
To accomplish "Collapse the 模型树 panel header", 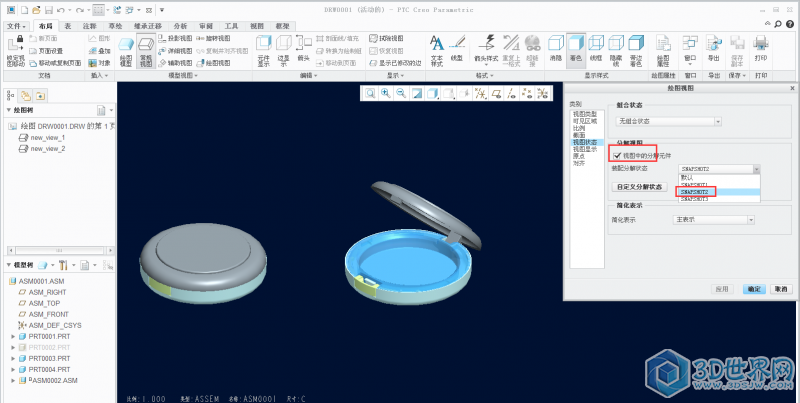I will click(9, 265).
